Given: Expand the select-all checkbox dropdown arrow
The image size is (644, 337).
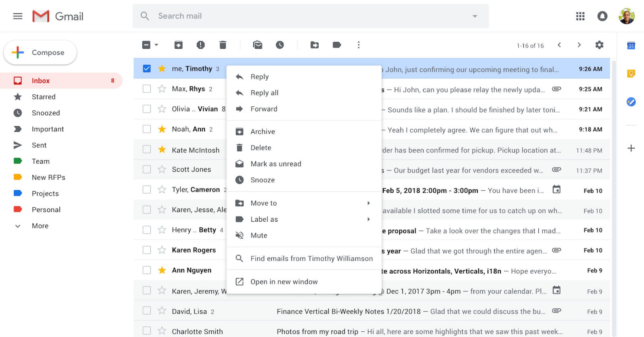Looking at the screenshot, I should pos(157,45).
